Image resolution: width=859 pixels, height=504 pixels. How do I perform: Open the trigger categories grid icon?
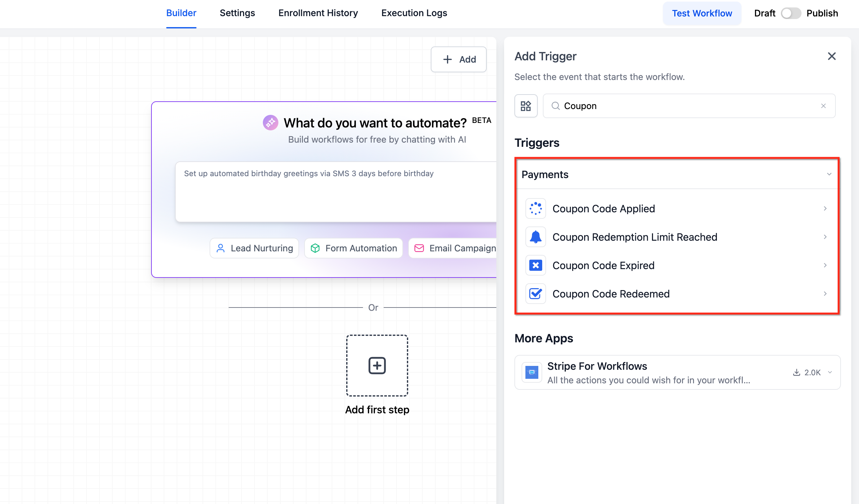coord(526,106)
